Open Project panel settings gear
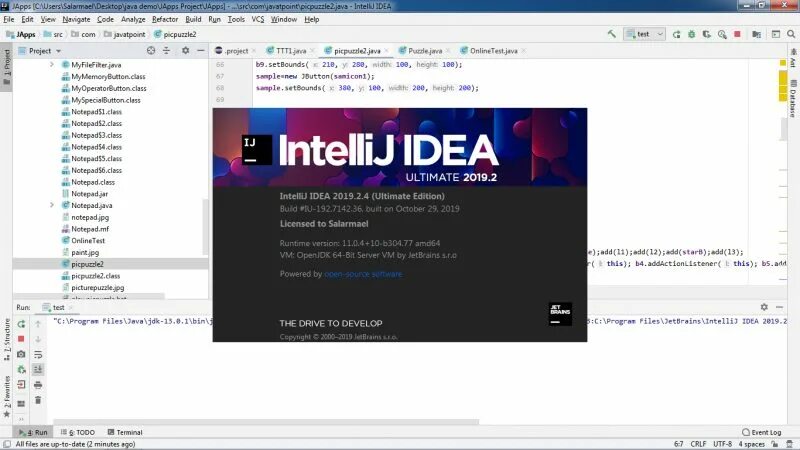800x450 pixels. pos(186,51)
